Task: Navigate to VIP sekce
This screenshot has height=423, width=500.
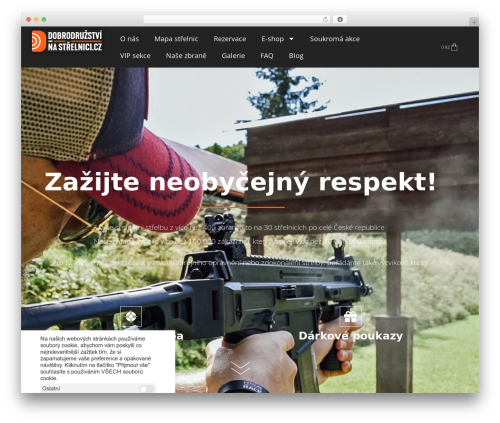Action: tap(135, 56)
